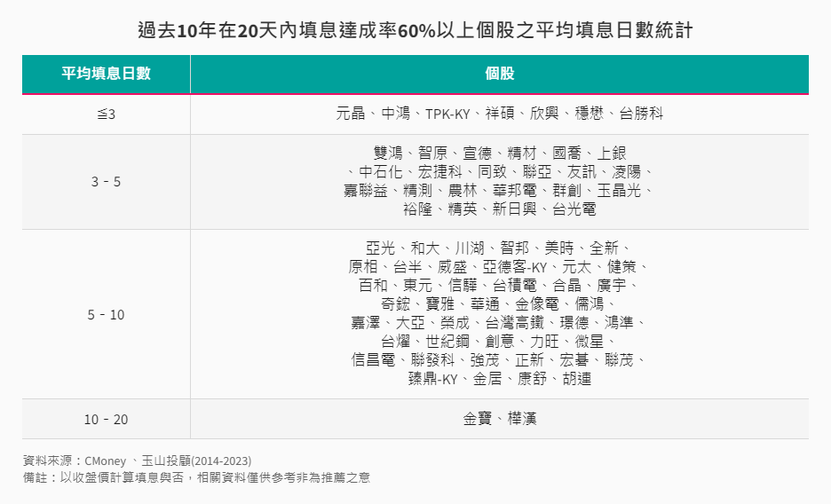Click the stock name 臻鼎-KY

[x=432, y=379]
